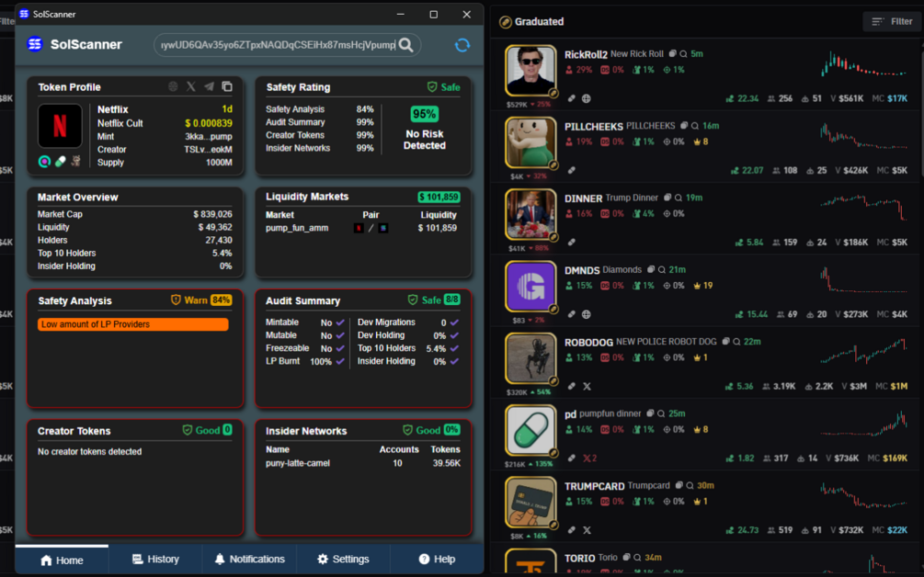
Task: Open the Notifications tab
Action: [x=249, y=560]
